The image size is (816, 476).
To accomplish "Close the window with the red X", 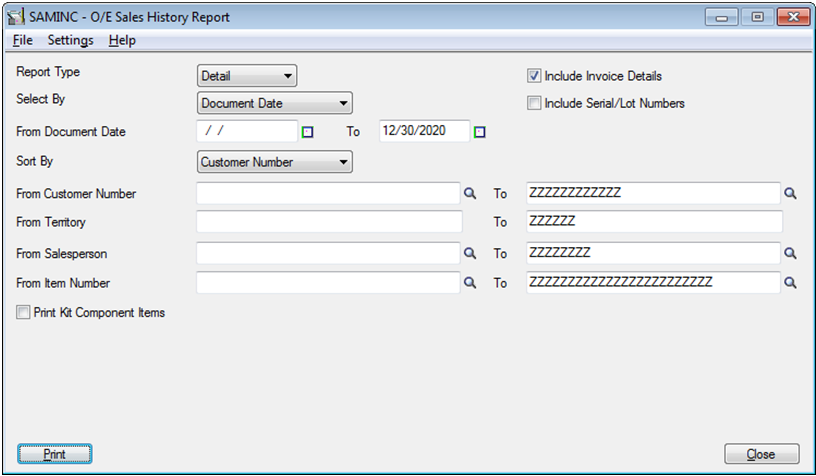I will (793, 17).
